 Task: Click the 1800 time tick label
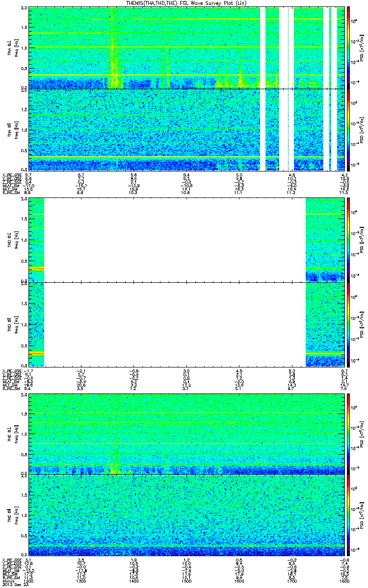coord(344,581)
